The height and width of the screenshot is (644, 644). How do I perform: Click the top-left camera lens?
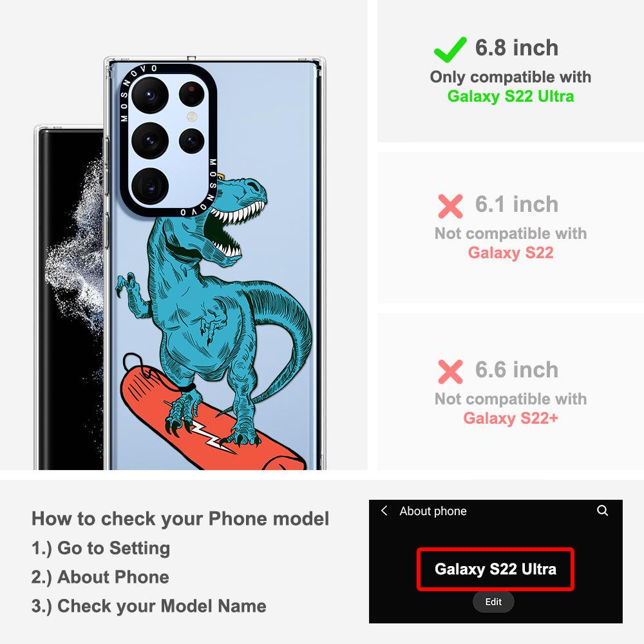point(150,95)
